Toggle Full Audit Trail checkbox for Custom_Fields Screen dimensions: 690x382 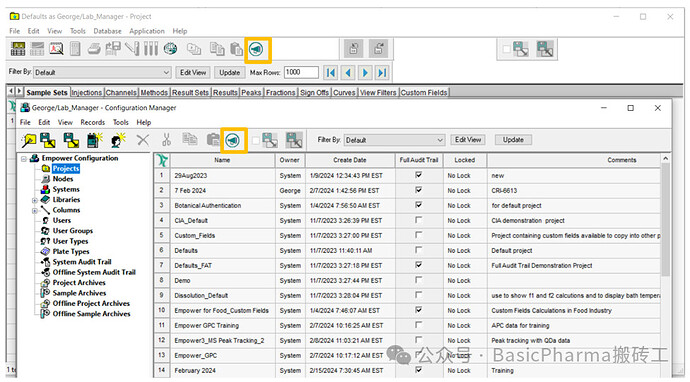coord(418,235)
